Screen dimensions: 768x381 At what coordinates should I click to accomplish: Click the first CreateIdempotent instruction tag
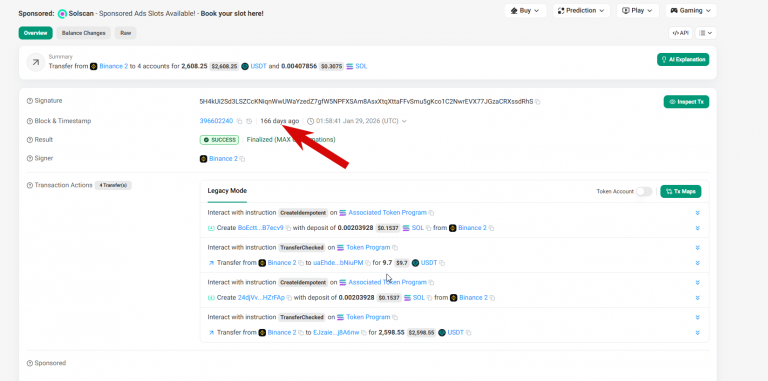coord(303,213)
